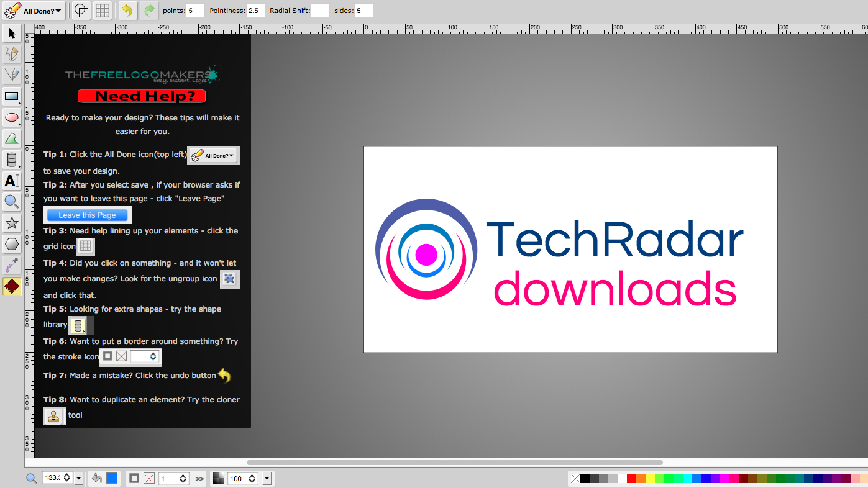This screenshot has width=868, height=488.
Task: Choose the Pen path tool
Action: click(x=12, y=75)
